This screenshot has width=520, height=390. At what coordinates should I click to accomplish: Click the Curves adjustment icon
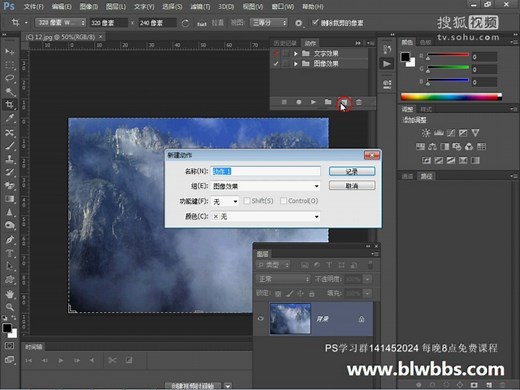[451, 133]
